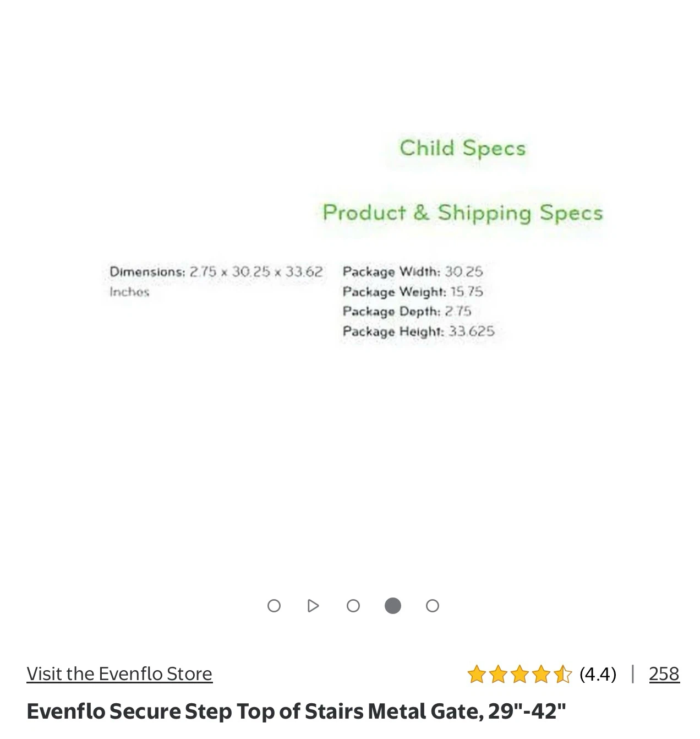Click the Inches unit label
This screenshot has width=700, height=739.
tap(129, 292)
